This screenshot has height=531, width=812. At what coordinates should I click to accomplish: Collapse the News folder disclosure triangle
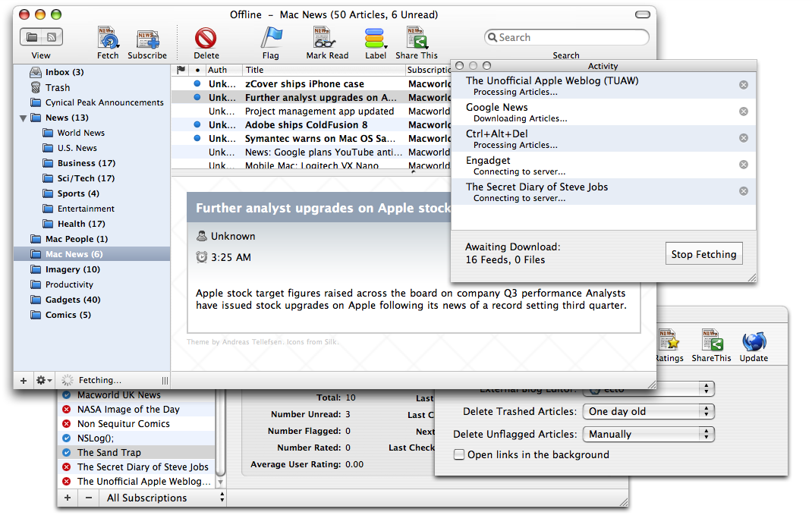pos(24,118)
